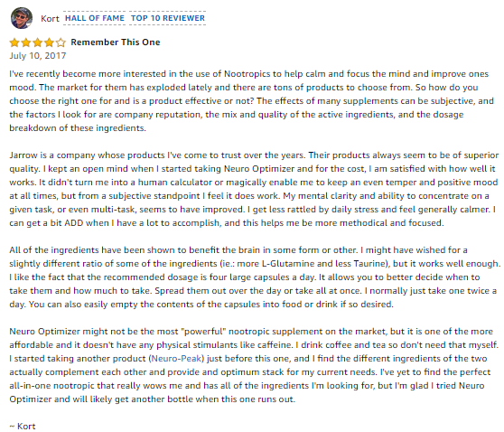
Task: Click the first filled rating star
Action: (14, 42)
